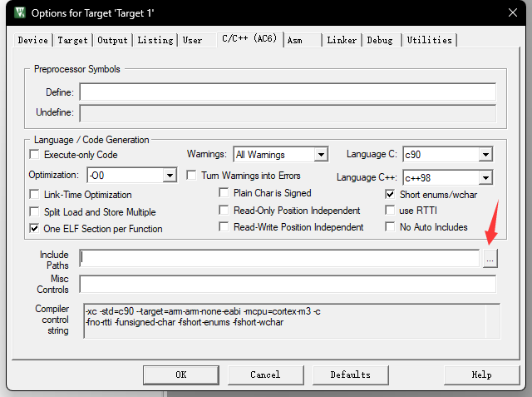The image size is (532, 397).
Task: Toggle Link-Time Optimization
Action: click(34, 194)
